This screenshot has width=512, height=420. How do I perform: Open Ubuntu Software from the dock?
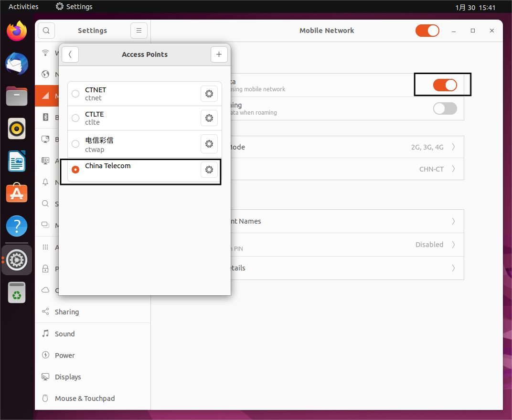(17, 193)
